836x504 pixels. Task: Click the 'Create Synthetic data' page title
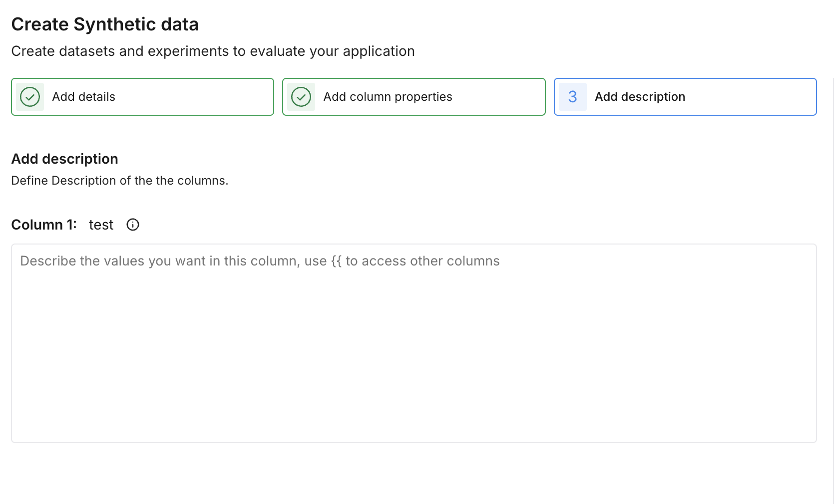point(105,24)
